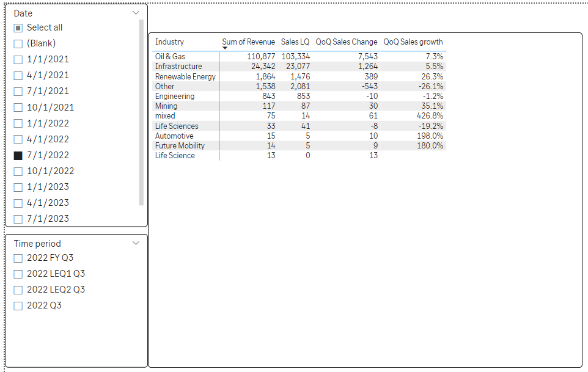Select the mixed industry cell
The height and width of the screenshot is (372, 588).
click(x=165, y=116)
